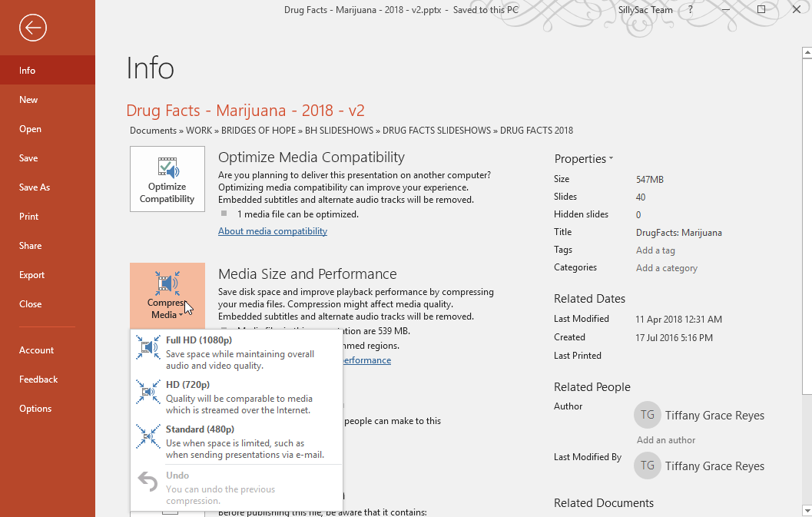812x517 pixels.
Task: Click the BH SLIDESHOWS breadcrumb
Action: pos(339,131)
